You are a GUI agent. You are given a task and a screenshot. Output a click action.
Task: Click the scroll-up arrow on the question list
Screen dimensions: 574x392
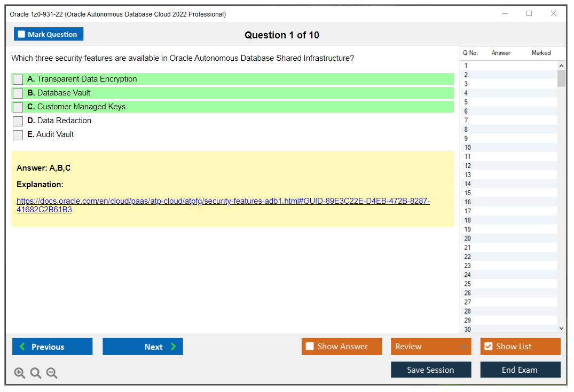[561, 65]
